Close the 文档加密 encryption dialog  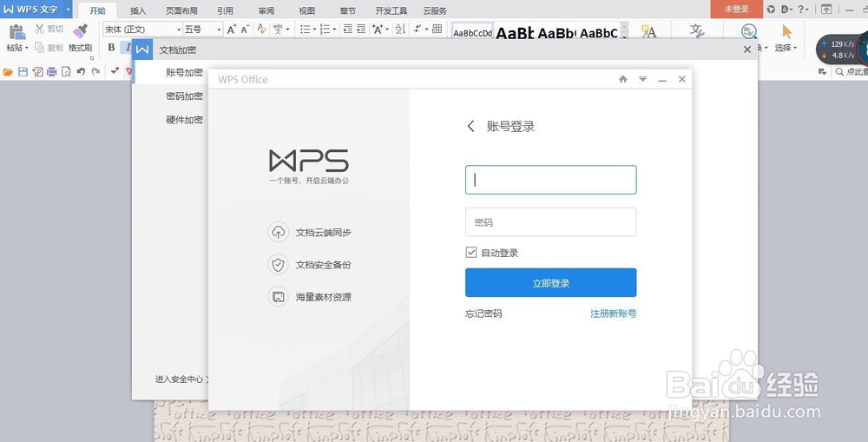coord(747,49)
